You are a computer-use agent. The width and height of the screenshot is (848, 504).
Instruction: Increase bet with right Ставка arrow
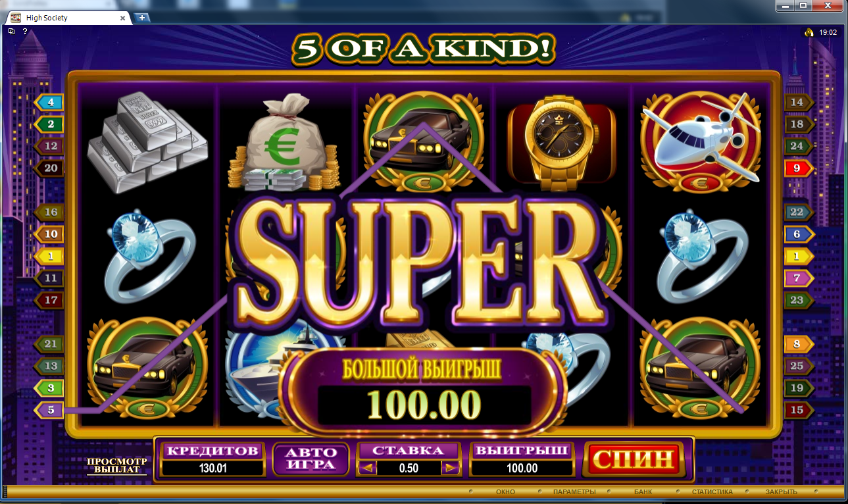tap(451, 468)
